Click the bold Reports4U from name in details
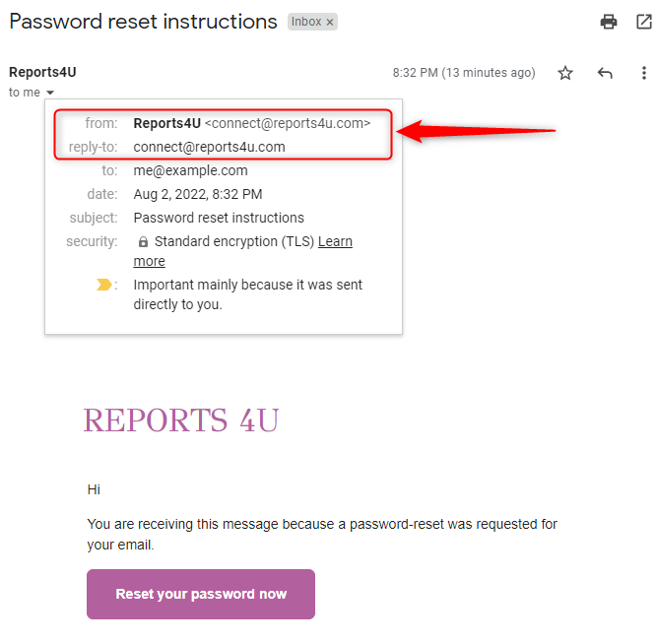658x644 pixels. (166, 123)
